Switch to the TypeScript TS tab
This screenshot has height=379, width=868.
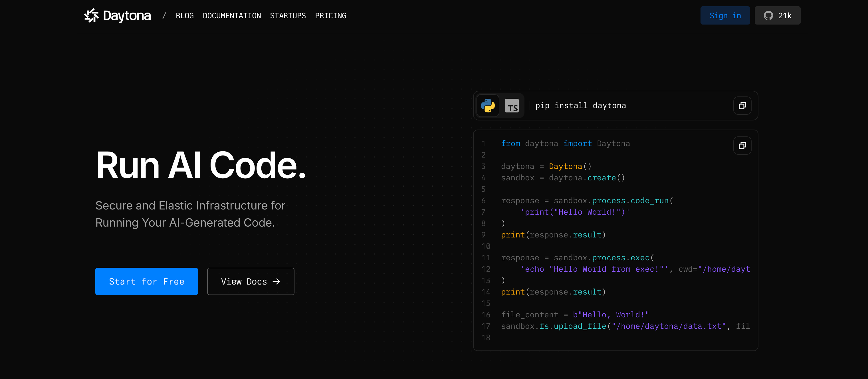[512, 106]
